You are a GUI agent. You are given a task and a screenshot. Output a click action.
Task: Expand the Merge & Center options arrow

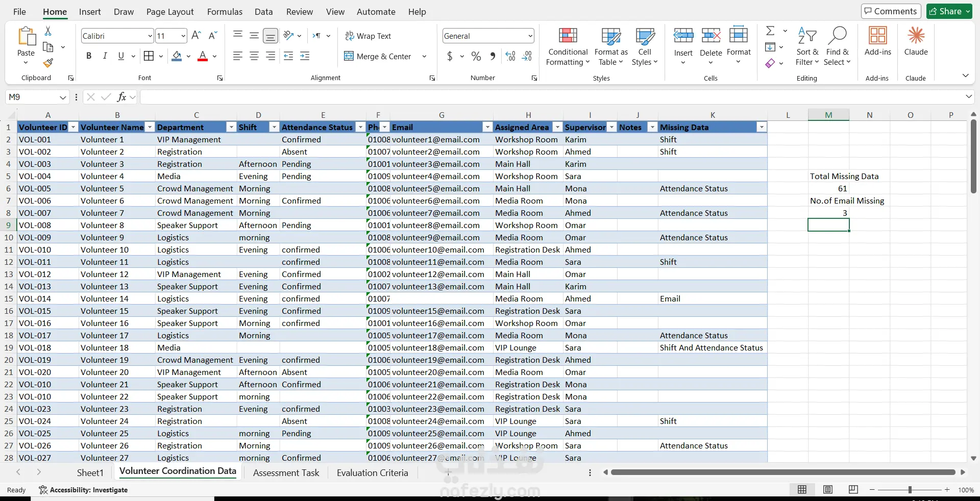424,56
